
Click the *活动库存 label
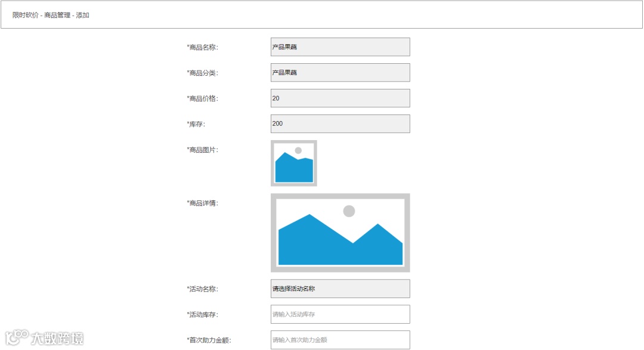tap(203, 315)
